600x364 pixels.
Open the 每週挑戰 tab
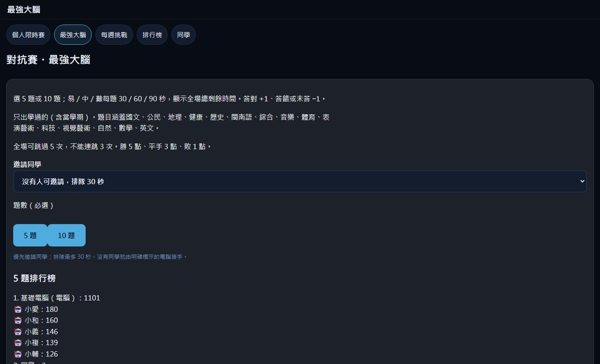(114, 35)
